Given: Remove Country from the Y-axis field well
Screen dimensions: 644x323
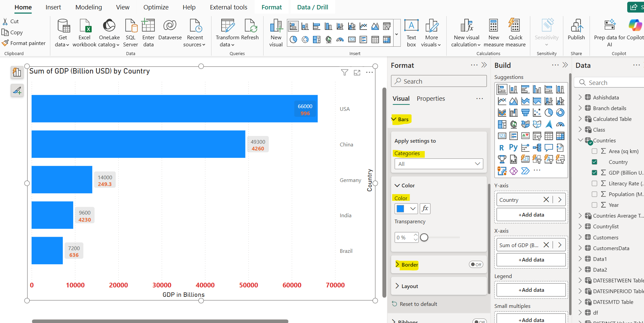Looking at the screenshot, I should (546, 199).
